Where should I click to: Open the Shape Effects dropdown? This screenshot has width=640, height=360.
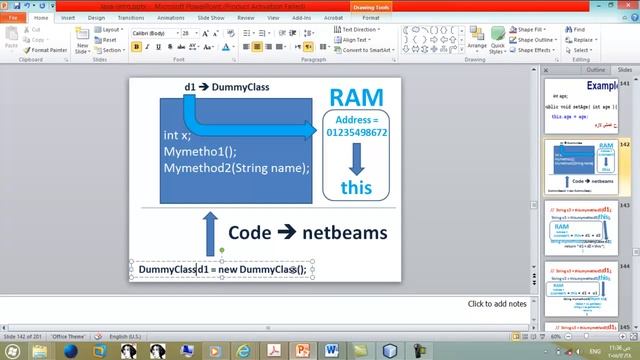coord(532,50)
